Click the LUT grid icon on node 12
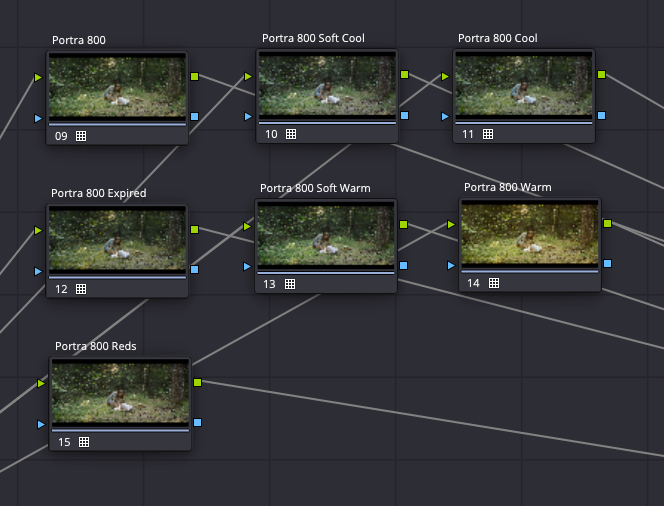Viewport: 664px width, 506px height. (81, 289)
